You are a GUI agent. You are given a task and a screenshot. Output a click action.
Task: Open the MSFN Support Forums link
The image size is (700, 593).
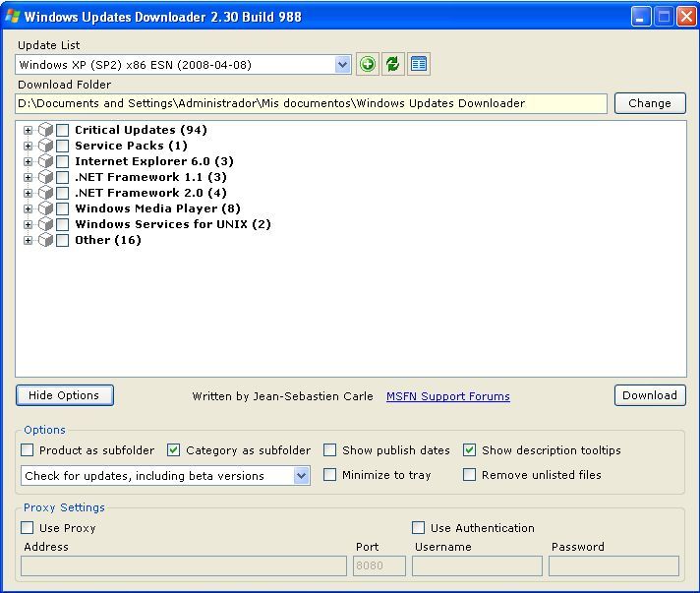[x=448, y=396]
